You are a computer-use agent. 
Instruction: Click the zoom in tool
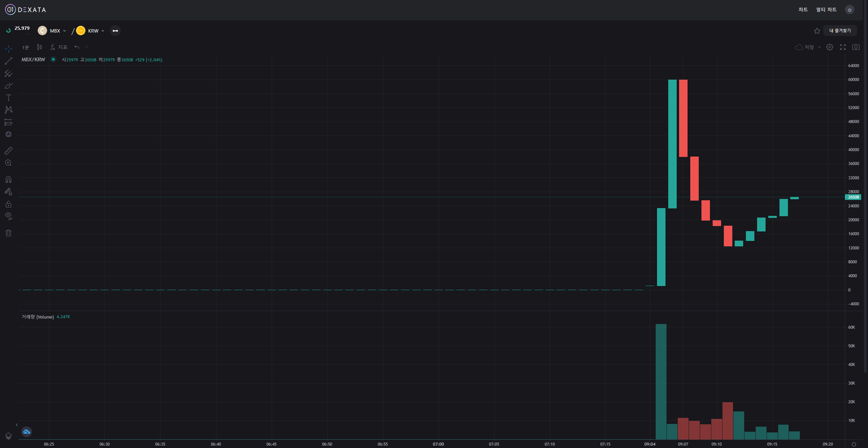point(8,163)
